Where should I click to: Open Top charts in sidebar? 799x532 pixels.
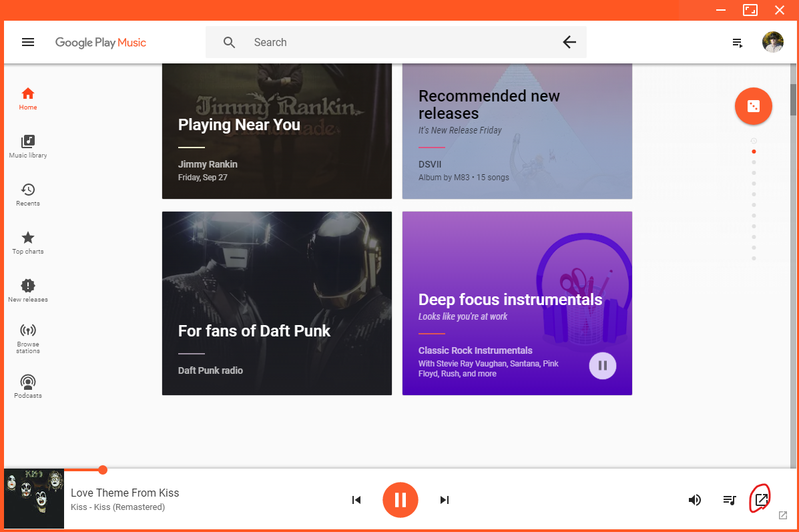point(28,242)
